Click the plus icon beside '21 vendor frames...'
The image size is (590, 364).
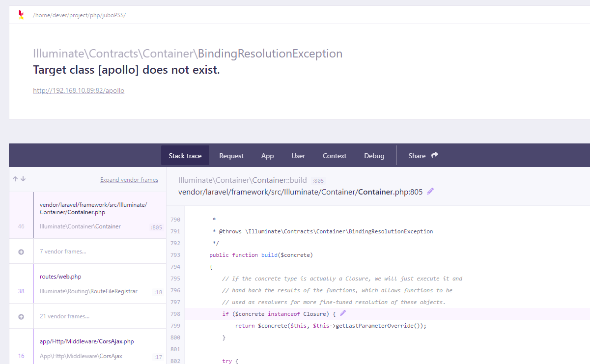pos(21,316)
